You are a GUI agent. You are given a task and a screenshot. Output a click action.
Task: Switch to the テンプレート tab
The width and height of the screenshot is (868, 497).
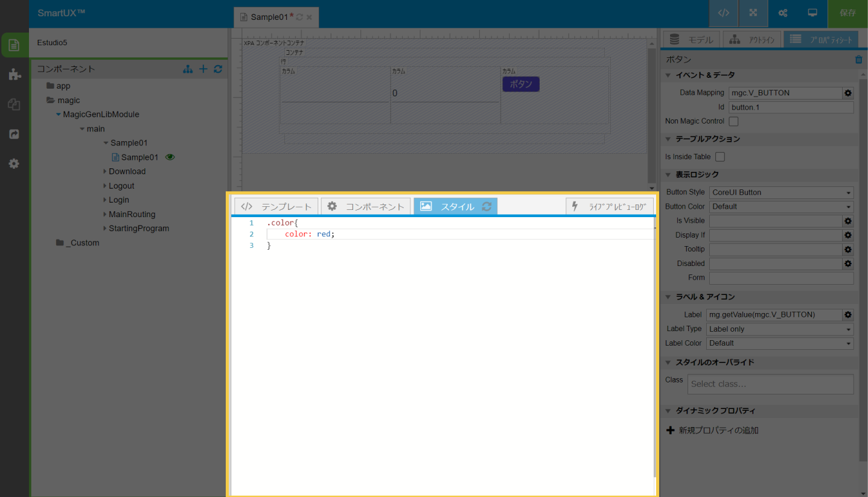[276, 206]
